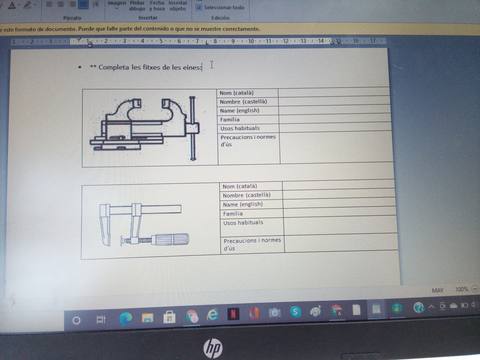Click the battery tray icon

(464, 305)
